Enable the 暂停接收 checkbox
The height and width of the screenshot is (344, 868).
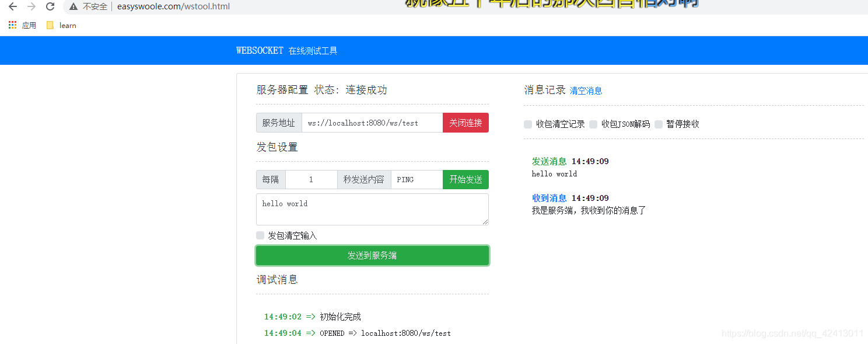click(659, 124)
